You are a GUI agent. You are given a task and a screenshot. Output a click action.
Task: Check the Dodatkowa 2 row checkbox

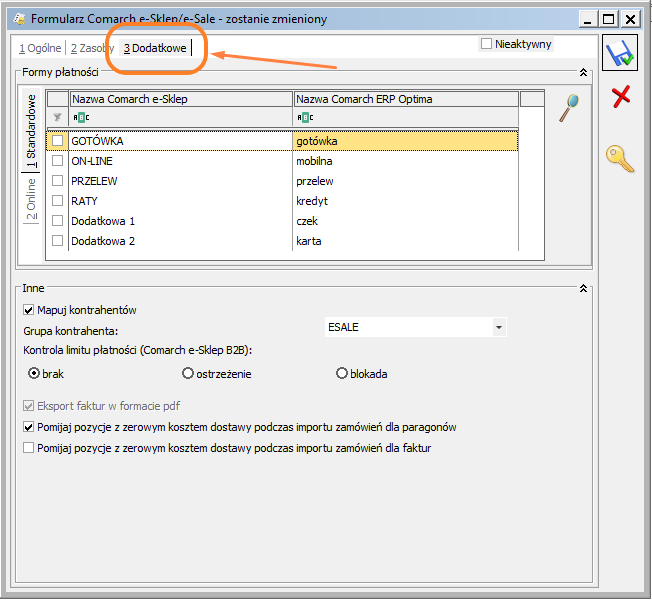point(57,240)
